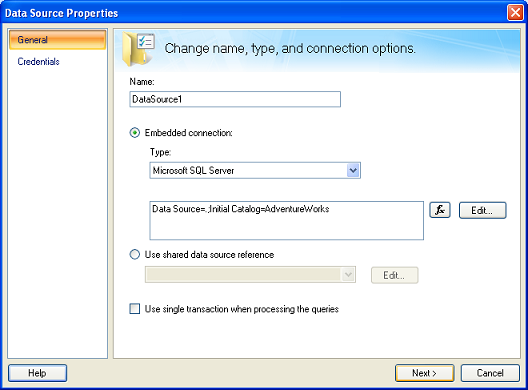Click the folder checklist header icon
This screenshot has height=390, width=528.
(138, 50)
